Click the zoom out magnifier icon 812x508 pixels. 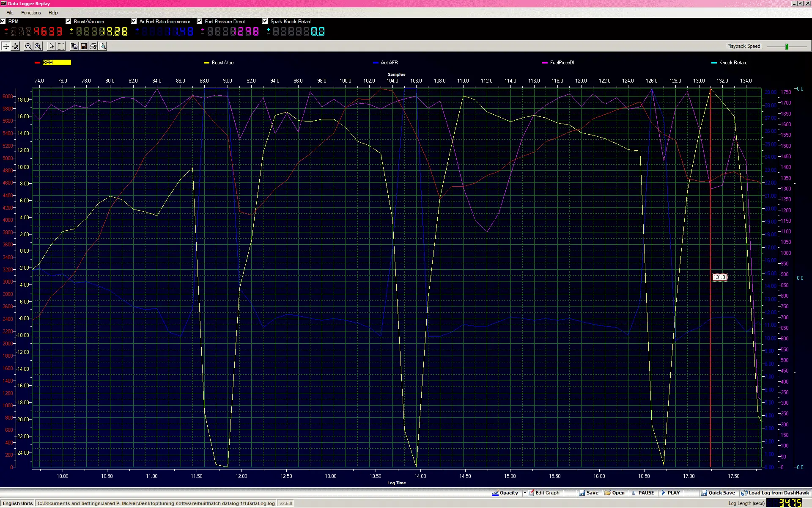pos(28,46)
